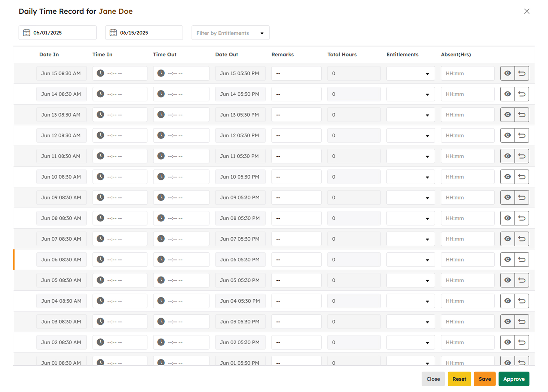The image size is (548, 392).
Task: Click the eye icon for Jun 14 record
Action: (x=508, y=94)
